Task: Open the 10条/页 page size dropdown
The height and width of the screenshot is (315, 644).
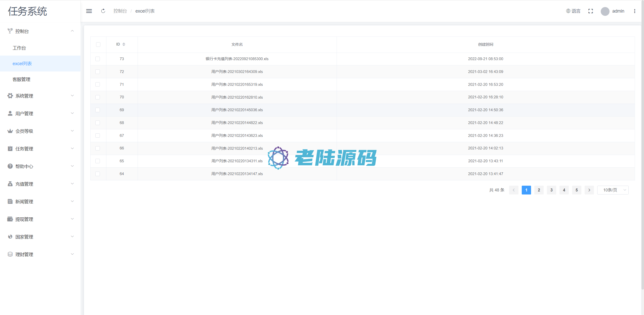Action: [613, 190]
